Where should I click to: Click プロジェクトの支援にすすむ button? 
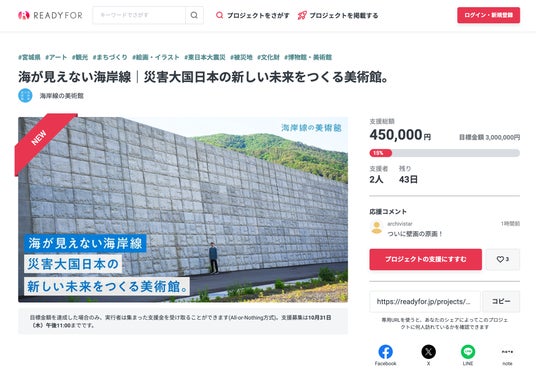pos(426,259)
